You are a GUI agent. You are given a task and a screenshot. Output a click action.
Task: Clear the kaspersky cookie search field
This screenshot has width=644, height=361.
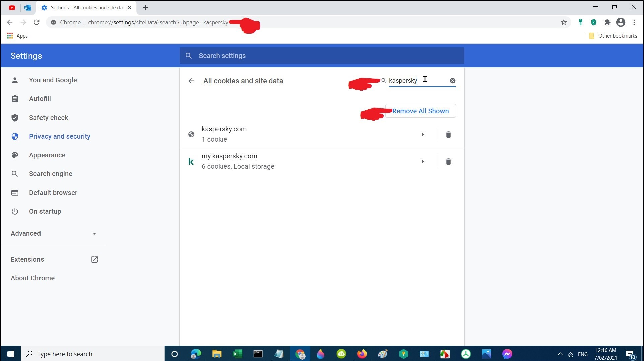(452, 81)
